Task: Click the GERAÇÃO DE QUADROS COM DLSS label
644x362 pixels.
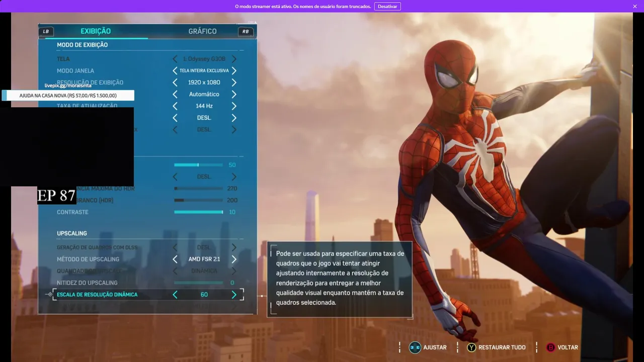Action: (x=97, y=247)
